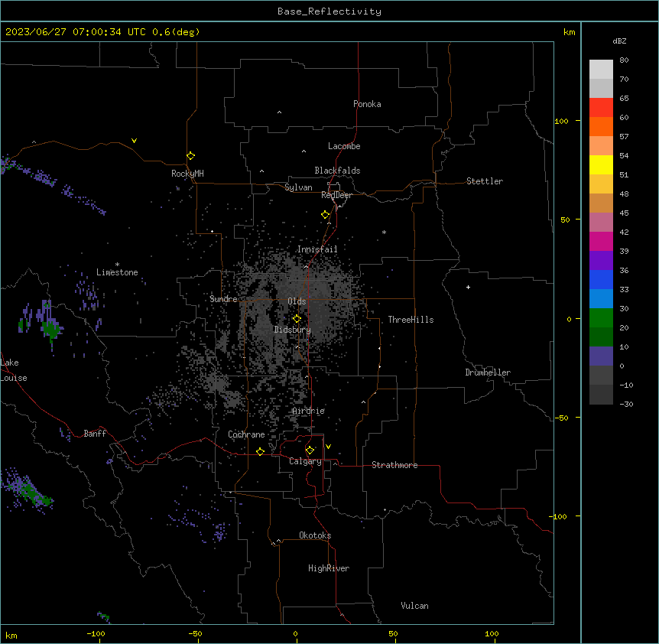
Task: Click the white plus marker north of Drumheller
Action: click(x=468, y=287)
